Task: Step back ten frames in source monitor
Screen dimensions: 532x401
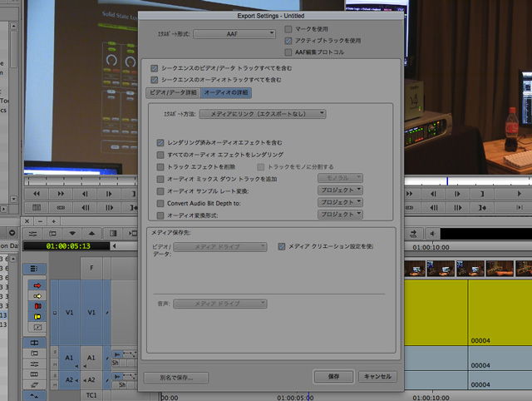Action: point(85,207)
